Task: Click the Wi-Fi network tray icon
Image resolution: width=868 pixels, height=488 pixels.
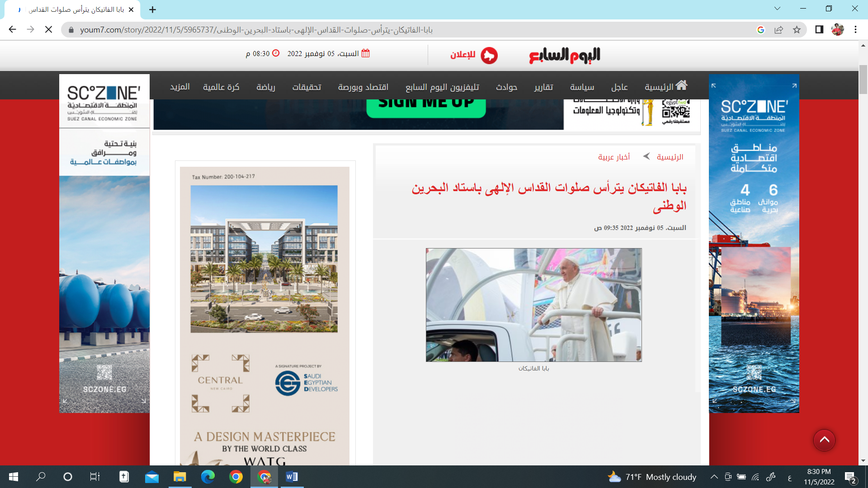Action: click(755, 477)
